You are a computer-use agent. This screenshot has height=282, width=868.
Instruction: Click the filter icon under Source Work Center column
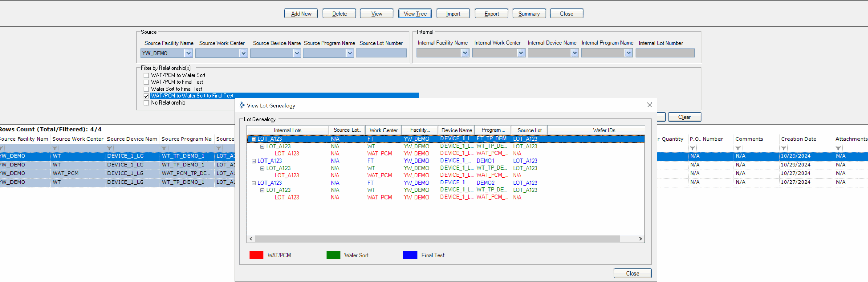coord(55,148)
